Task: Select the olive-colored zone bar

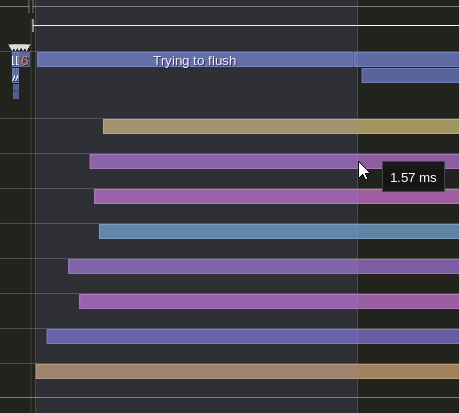Action: [281, 127]
